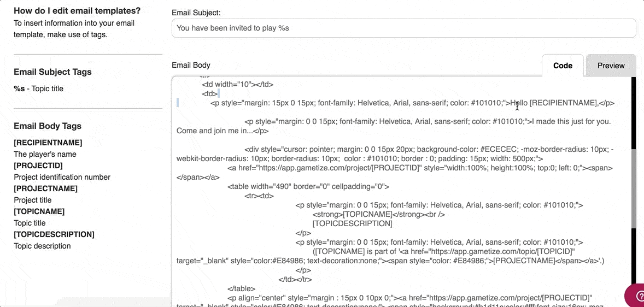Click the '<tr><td>' line in code
Viewport: 644px width, 307px height.
coord(259,196)
